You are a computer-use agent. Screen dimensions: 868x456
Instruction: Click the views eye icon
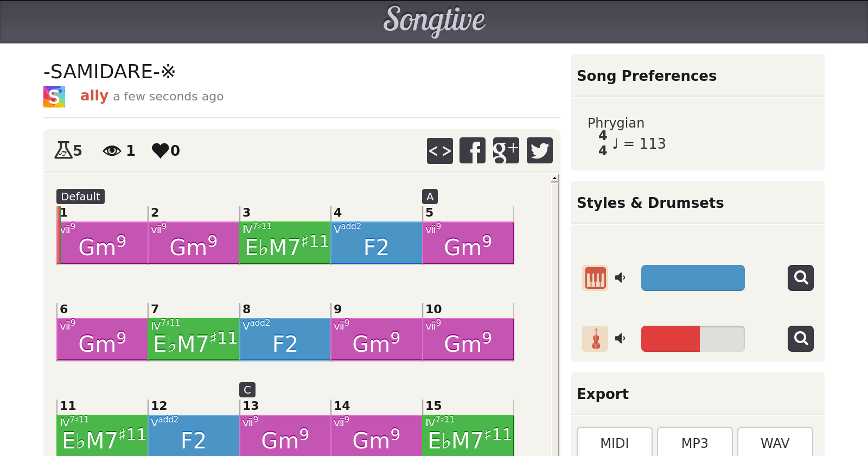pyautogui.click(x=112, y=150)
